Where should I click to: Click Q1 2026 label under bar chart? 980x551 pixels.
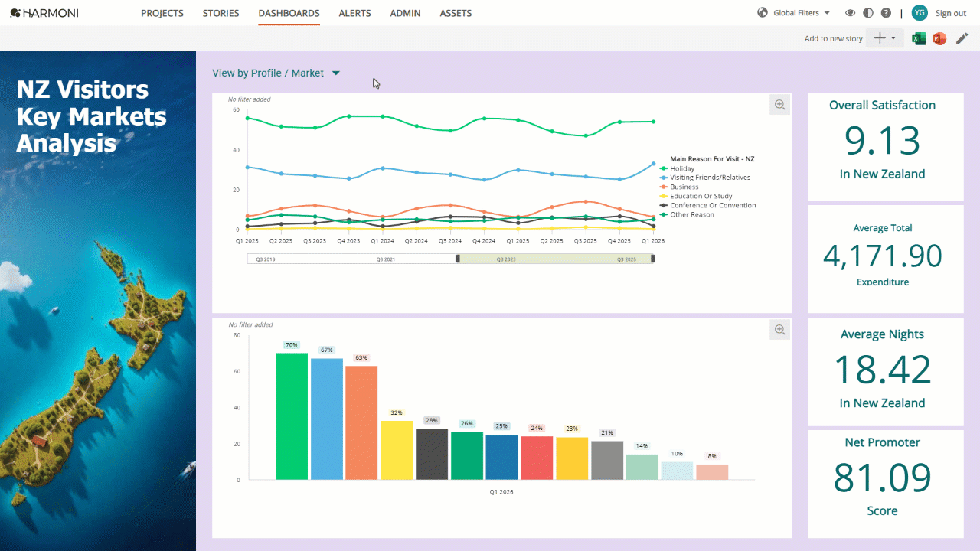[501, 492]
